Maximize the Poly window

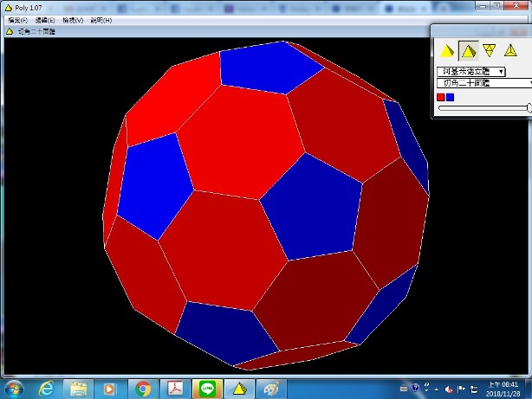click(x=496, y=5)
